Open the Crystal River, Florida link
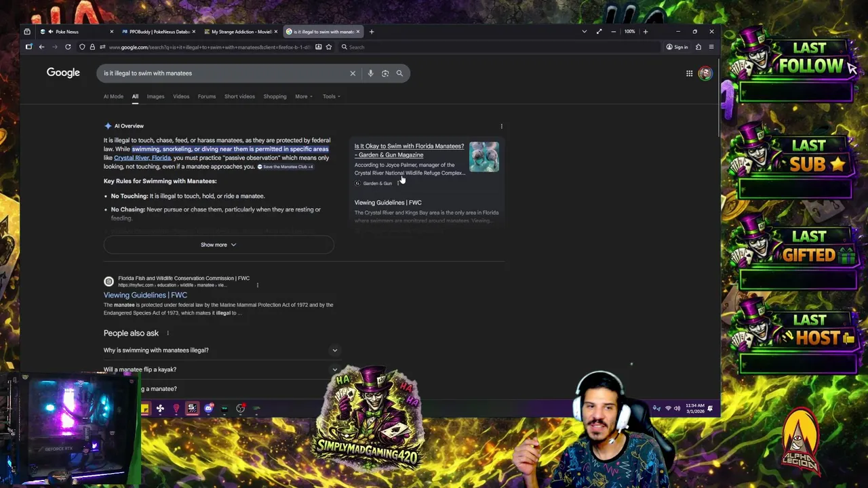 (x=142, y=158)
